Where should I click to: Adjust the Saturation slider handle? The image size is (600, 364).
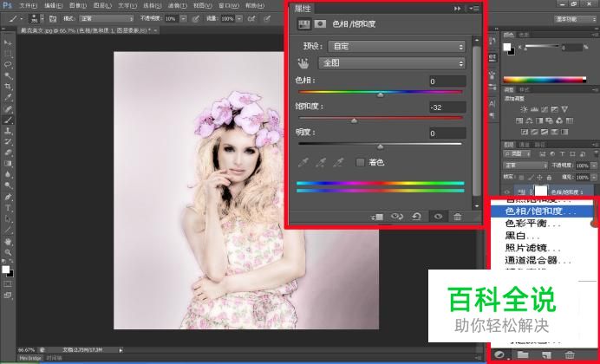point(354,120)
